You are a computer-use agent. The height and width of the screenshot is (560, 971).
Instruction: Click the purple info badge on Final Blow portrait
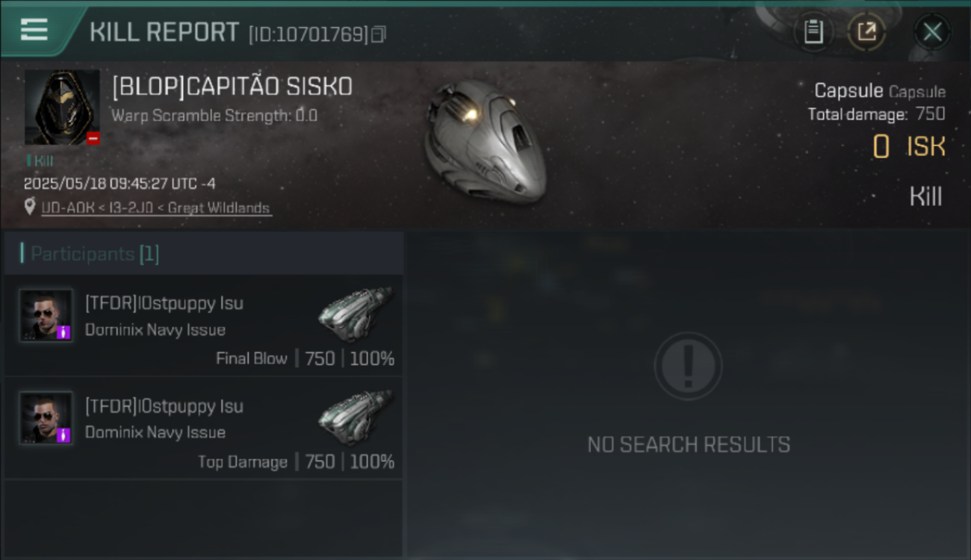[63, 332]
